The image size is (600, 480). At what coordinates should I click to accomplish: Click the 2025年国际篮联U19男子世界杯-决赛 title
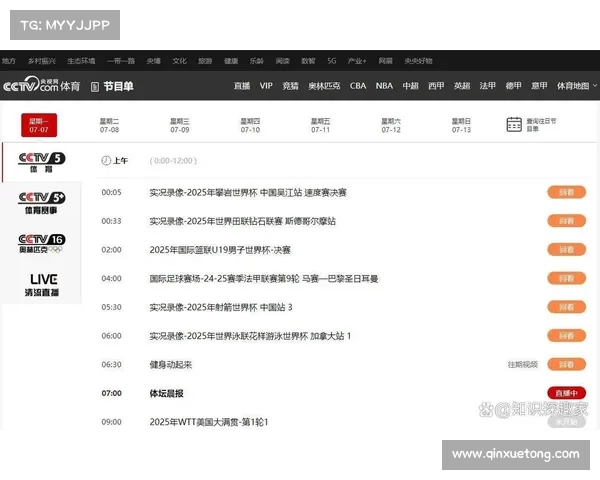(x=220, y=250)
